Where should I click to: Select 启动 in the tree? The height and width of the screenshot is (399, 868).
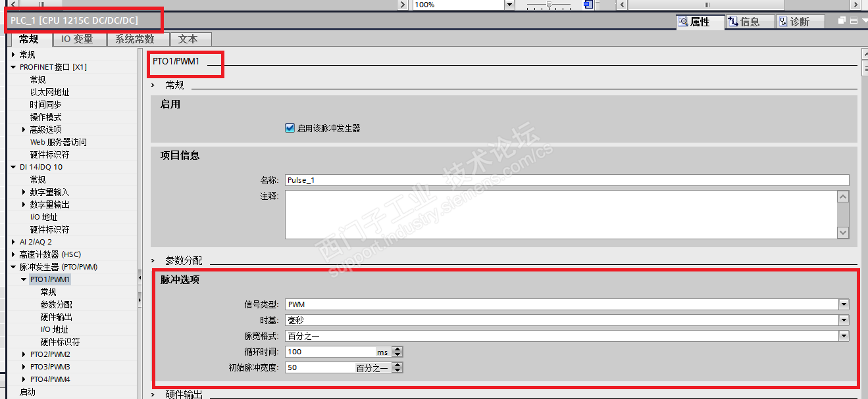click(27, 392)
